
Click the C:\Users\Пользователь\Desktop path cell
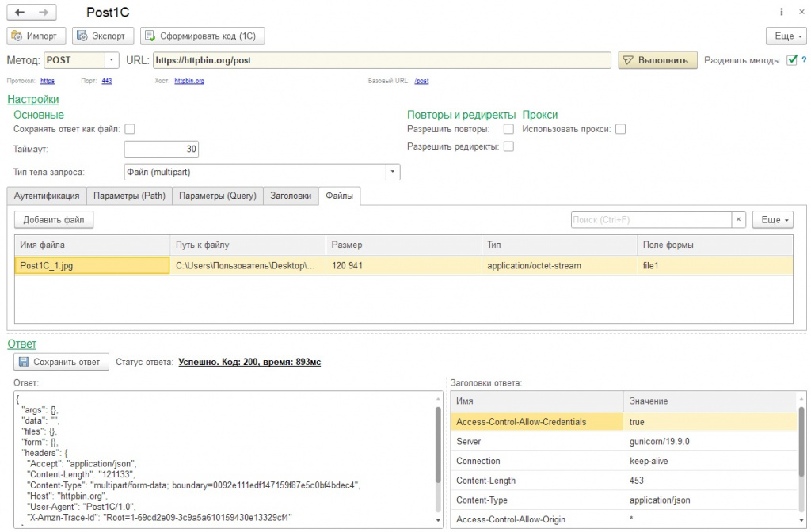tap(248, 266)
